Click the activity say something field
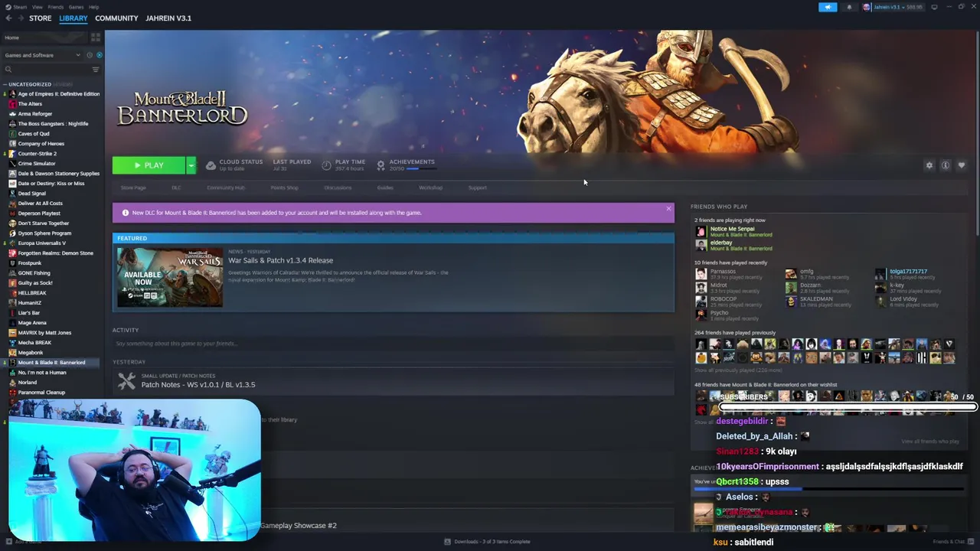The image size is (980, 551). [x=393, y=344]
